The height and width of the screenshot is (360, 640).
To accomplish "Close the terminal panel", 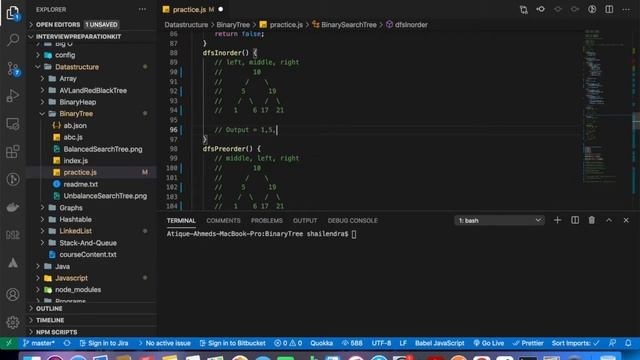I will pyautogui.click(x=626, y=220).
